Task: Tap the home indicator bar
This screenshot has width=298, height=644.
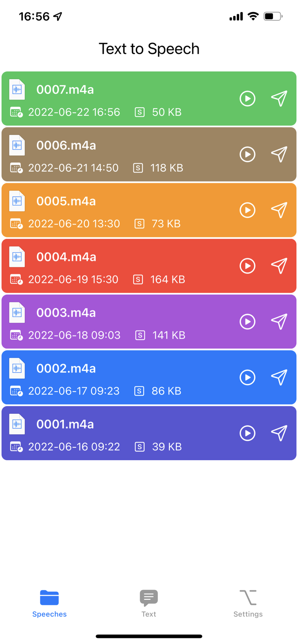Action: click(149, 636)
